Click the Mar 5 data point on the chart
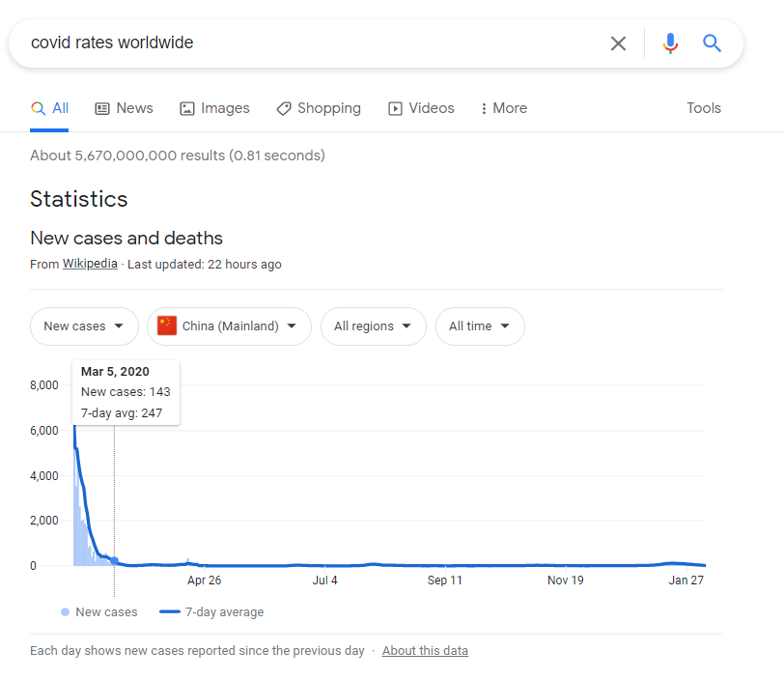 point(115,560)
